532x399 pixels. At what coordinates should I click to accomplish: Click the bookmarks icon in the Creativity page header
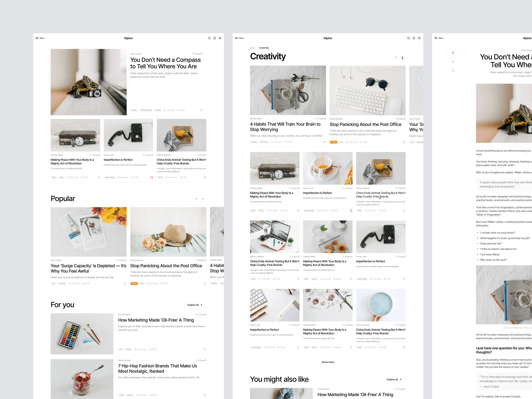414,38
